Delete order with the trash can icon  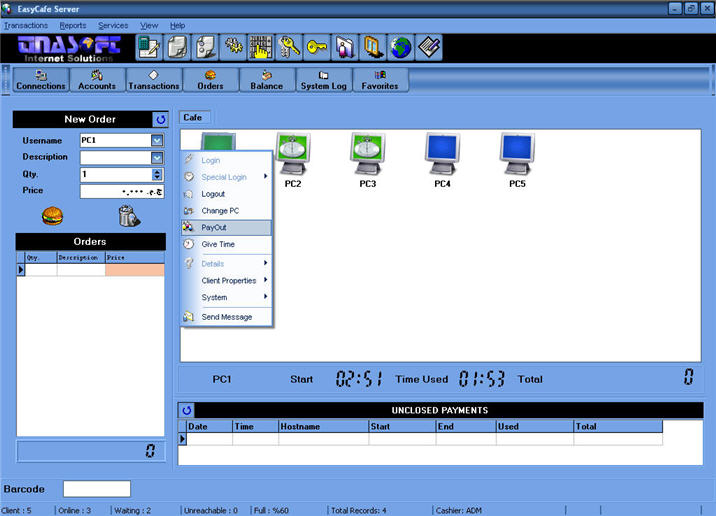129,216
